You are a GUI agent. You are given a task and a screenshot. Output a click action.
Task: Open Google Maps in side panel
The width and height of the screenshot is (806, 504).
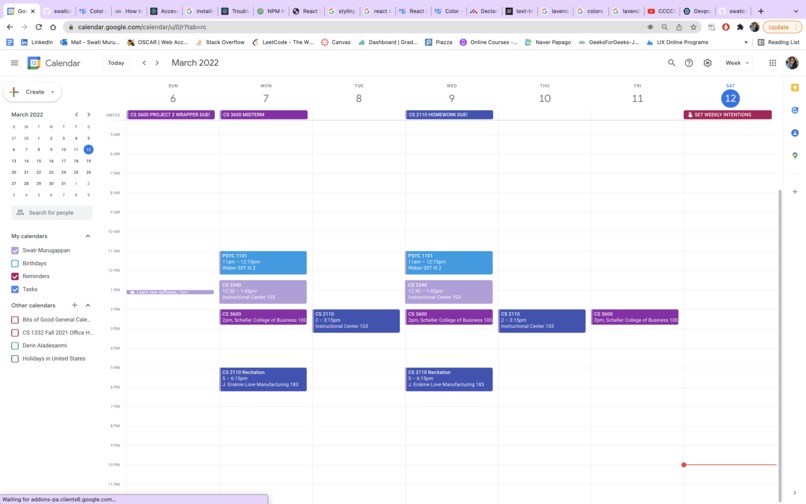[795, 155]
